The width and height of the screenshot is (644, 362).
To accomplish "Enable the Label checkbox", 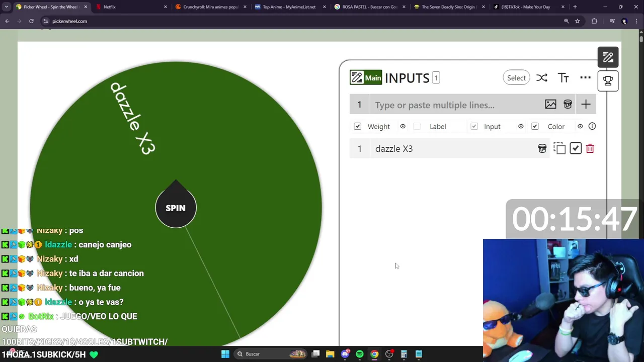I will click(417, 127).
